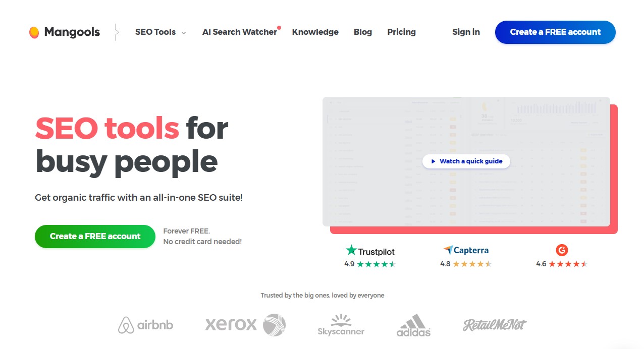Select the Xerox logo
This screenshot has width=644, height=349.
pos(245,325)
